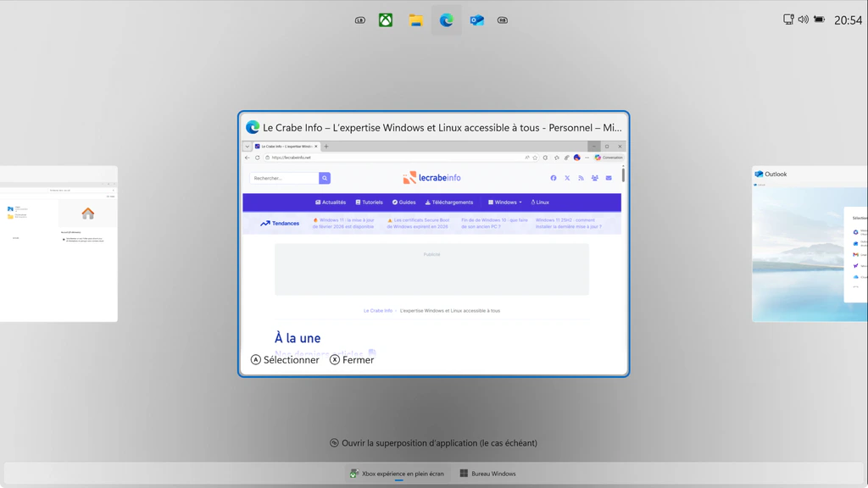Open the volume control in system tray

click(803, 19)
